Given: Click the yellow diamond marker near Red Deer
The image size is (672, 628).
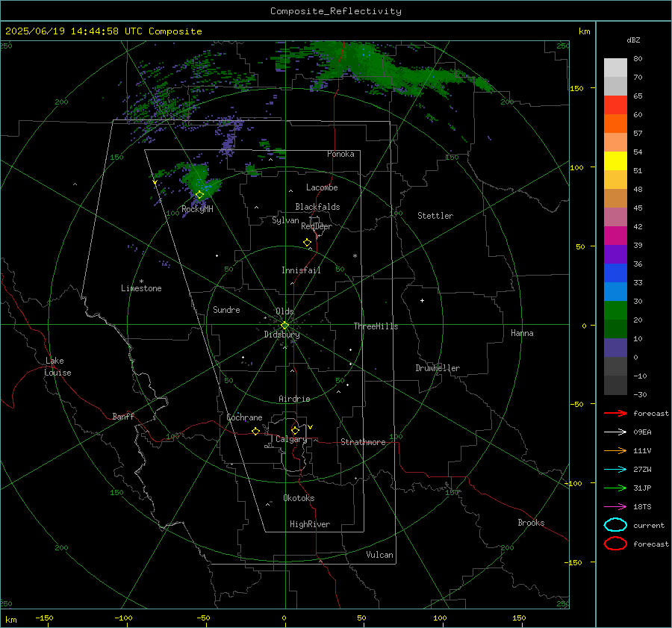Looking at the screenshot, I should click(307, 243).
